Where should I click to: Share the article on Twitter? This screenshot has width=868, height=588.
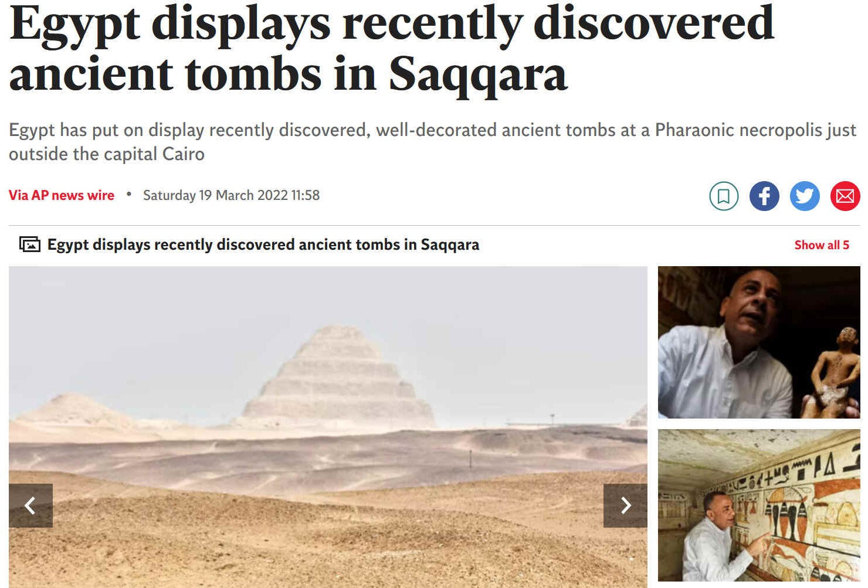point(805,196)
